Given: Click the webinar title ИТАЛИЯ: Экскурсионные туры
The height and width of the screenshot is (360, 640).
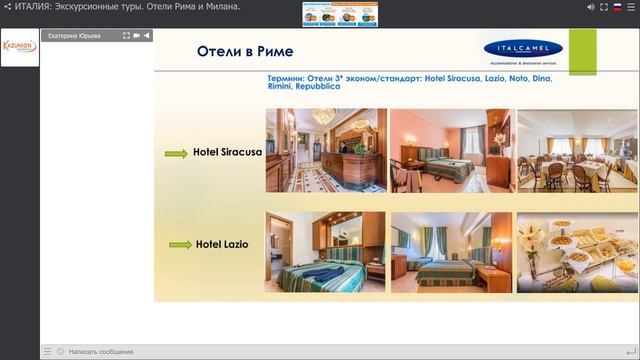Looking at the screenshot, I should (127, 7).
